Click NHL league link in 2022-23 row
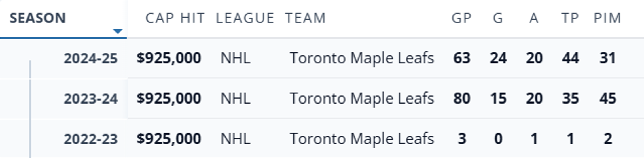 235,139
